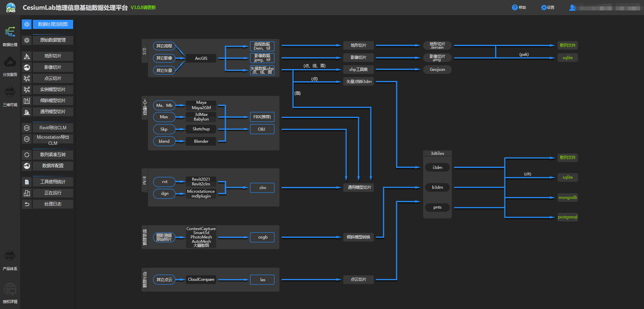
Task: Open 地形切片 in the side menu
Action: (x=53, y=56)
